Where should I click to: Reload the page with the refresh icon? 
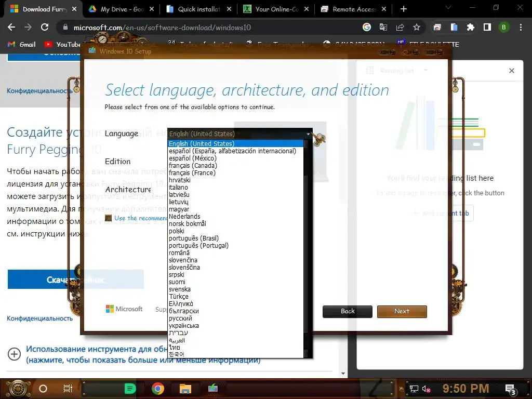coord(45,27)
